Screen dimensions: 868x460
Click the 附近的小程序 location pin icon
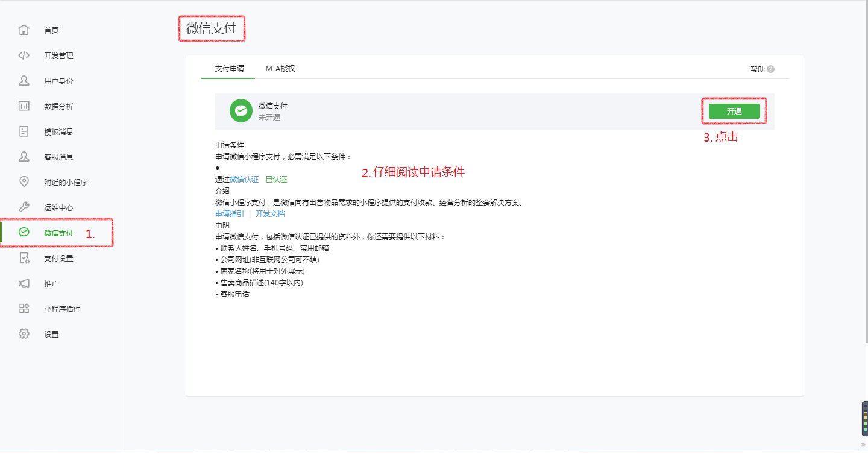tap(24, 181)
